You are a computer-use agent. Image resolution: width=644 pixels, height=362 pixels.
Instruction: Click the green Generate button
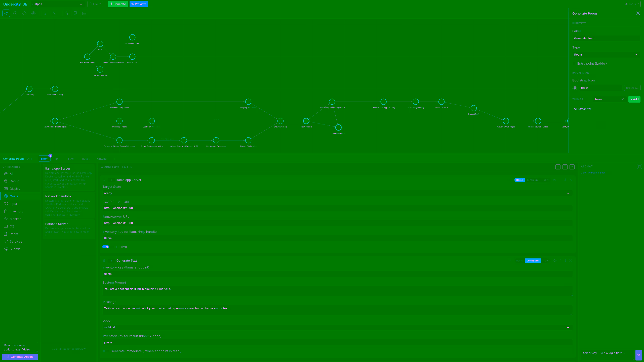click(118, 4)
